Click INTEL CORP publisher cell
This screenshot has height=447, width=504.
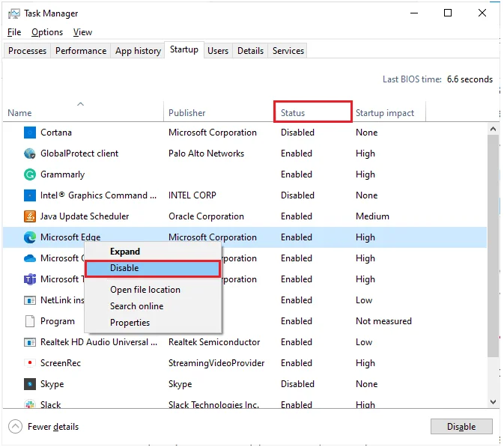192,195
